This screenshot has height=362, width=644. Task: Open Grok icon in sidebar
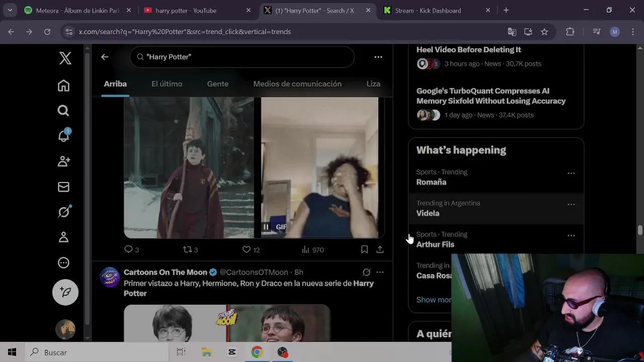point(64,212)
